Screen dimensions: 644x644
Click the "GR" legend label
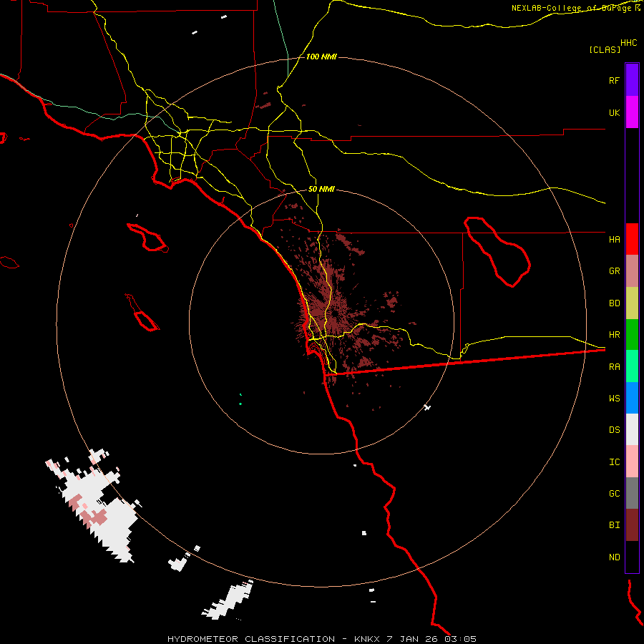[x=614, y=271]
